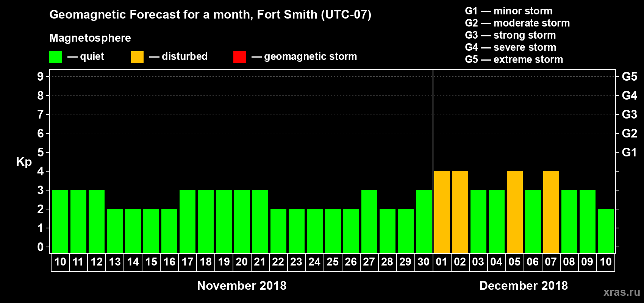Select the November 30 green bar

coord(424,221)
